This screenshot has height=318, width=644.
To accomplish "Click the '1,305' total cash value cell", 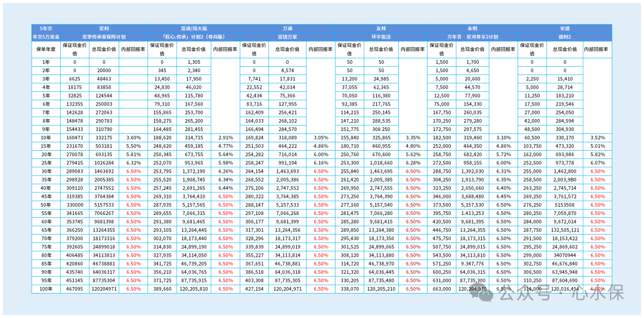I will click(194, 62).
